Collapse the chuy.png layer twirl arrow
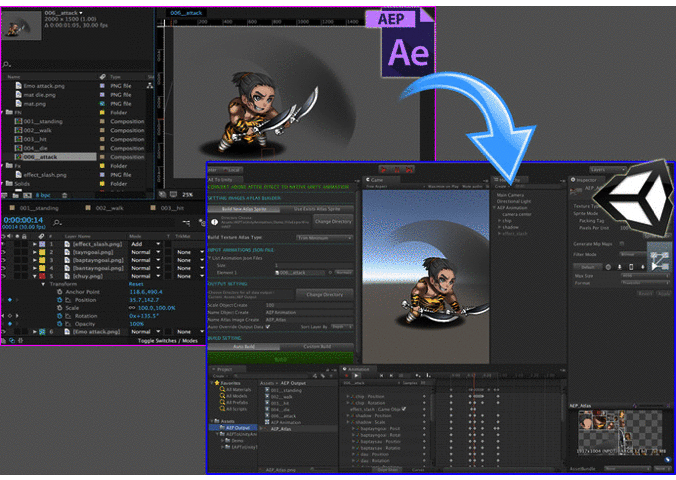 [x=34, y=276]
